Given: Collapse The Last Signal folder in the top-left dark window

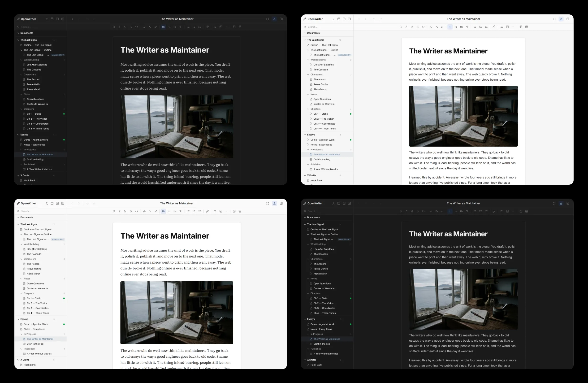Looking at the screenshot, I should point(18,40).
